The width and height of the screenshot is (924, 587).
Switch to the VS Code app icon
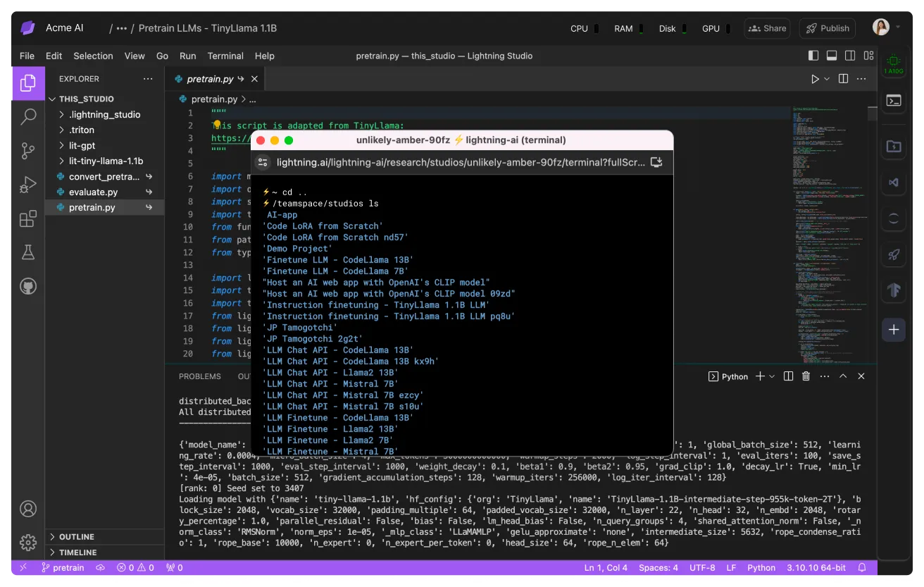tap(894, 183)
